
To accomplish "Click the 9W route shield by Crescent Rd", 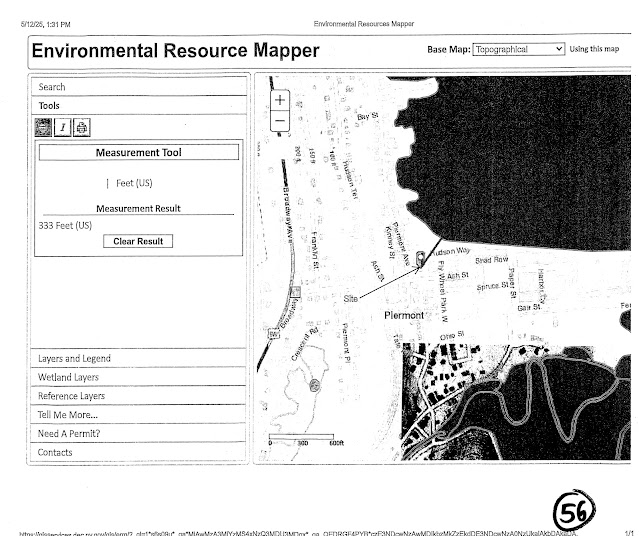I will coord(274,334).
